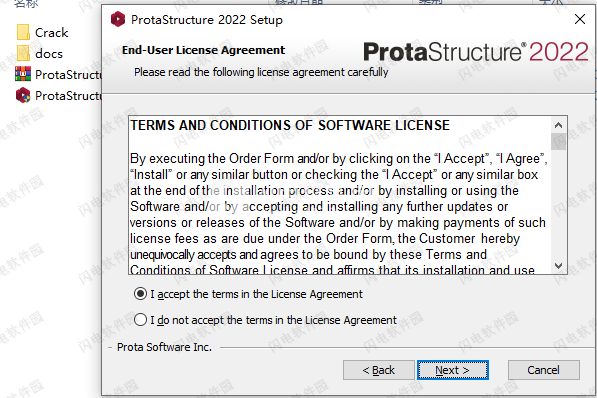Viewport: 597px width, 398px height.
Task: Open the docs folder icon
Action: click(x=23, y=53)
